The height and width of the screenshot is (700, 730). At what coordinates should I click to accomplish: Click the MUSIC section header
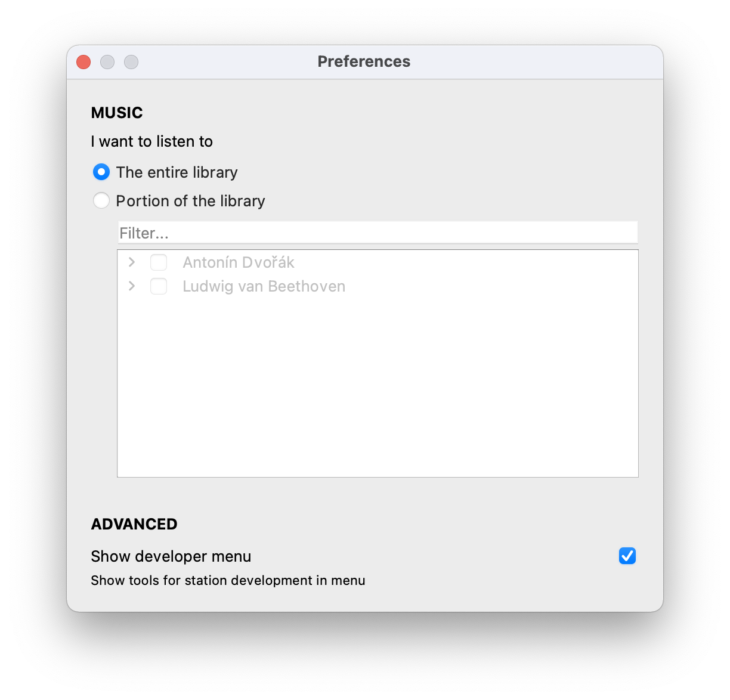click(x=117, y=113)
